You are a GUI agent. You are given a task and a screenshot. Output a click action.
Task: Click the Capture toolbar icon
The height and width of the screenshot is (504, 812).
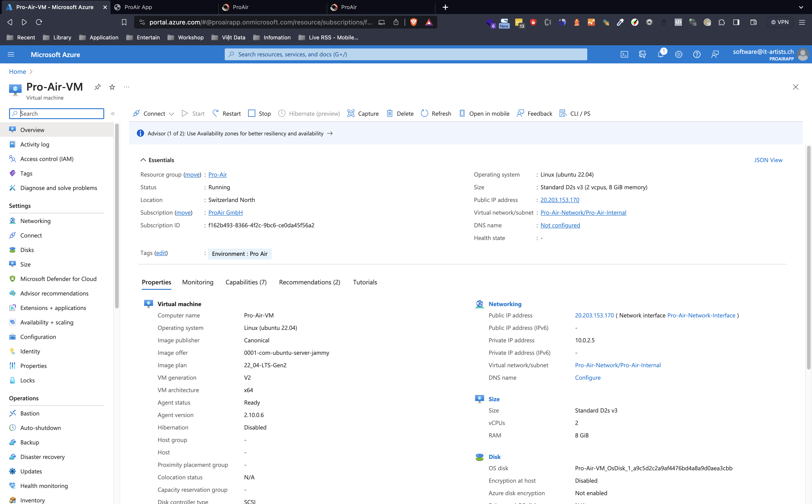363,114
